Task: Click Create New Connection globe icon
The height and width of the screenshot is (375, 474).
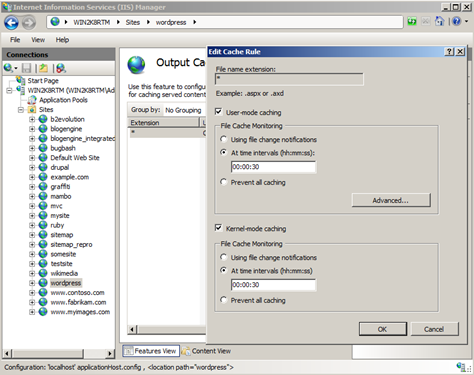Action: [8, 68]
